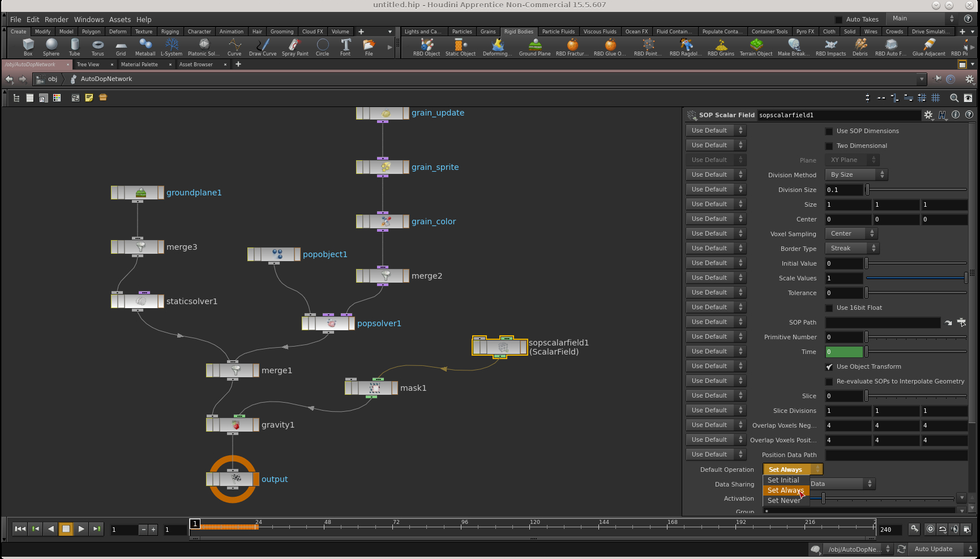Adjust the Scale Values slider
This screenshot has width=980, height=559.
point(917,278)
